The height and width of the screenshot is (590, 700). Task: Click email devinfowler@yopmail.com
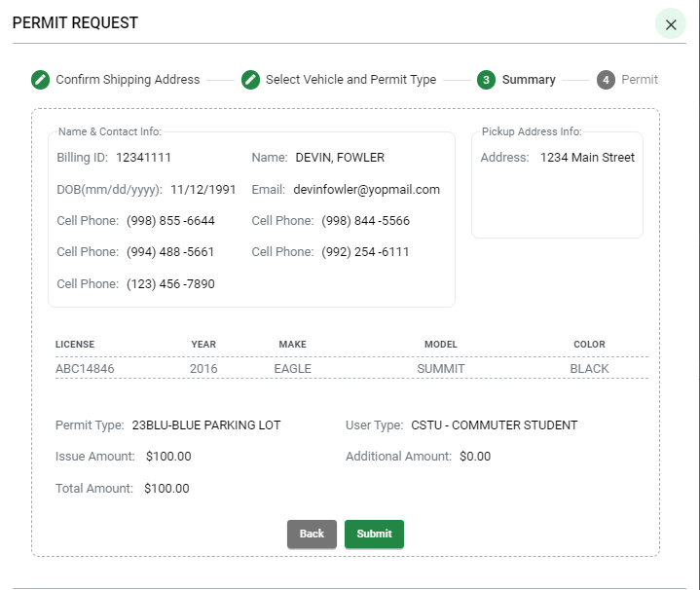[x=366, y=190]
